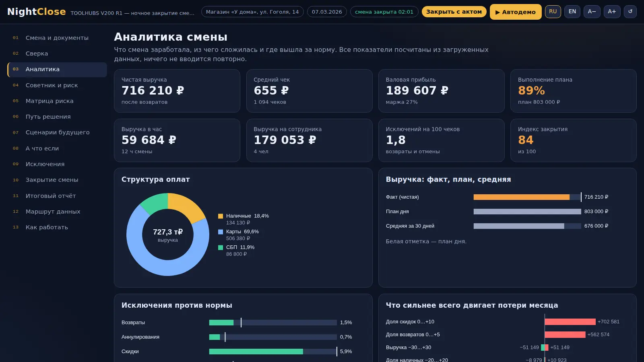
Task: Click the orange Факт (чистая) revenue bar
Action: [x=521, y=197]
